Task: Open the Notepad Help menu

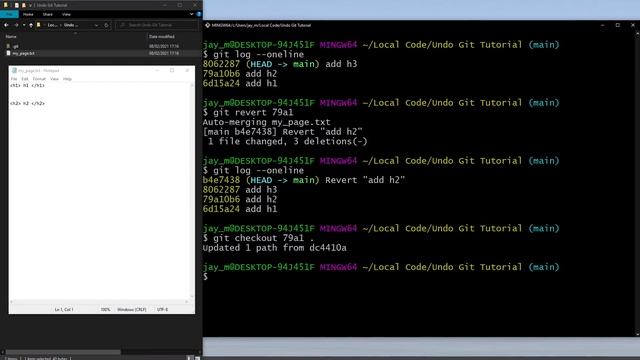Action: pyautogui.click(x=67, y=79)
